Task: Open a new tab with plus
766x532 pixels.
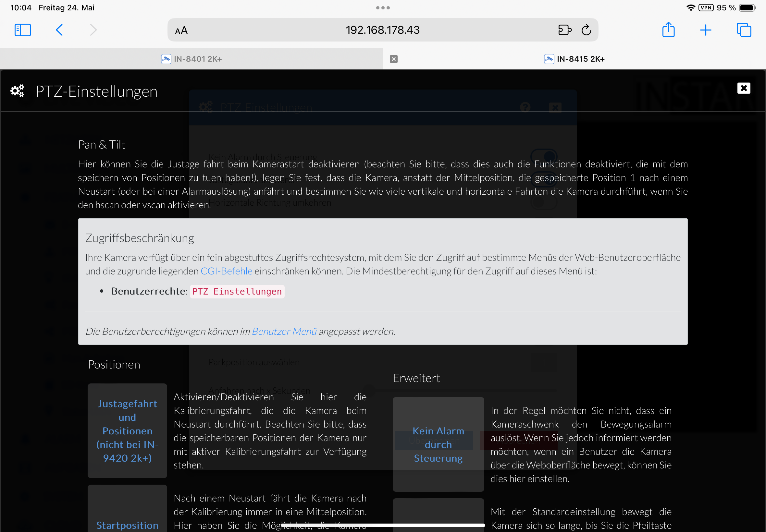Action: (x=706, y=30)
